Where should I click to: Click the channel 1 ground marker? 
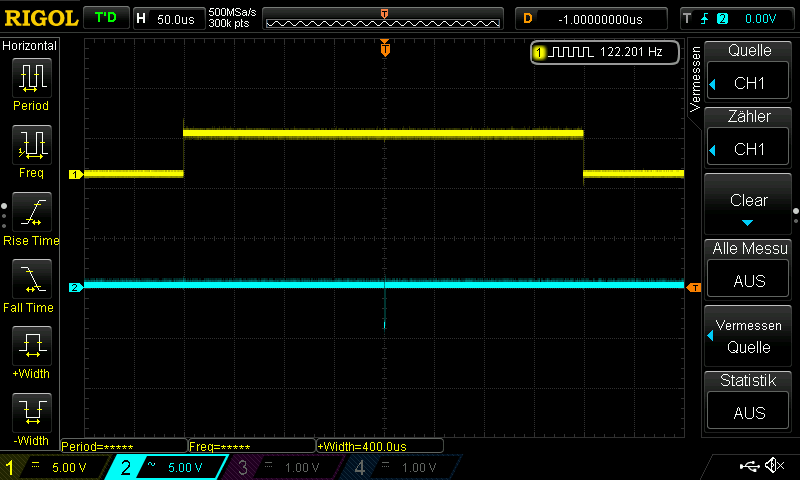pyautogui.click(x=76, y=174)
